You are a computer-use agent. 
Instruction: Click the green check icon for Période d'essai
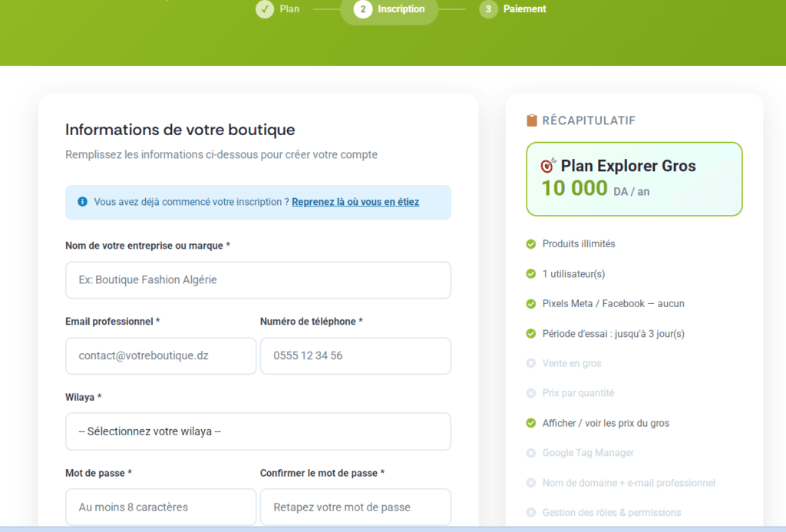point(531,334)
